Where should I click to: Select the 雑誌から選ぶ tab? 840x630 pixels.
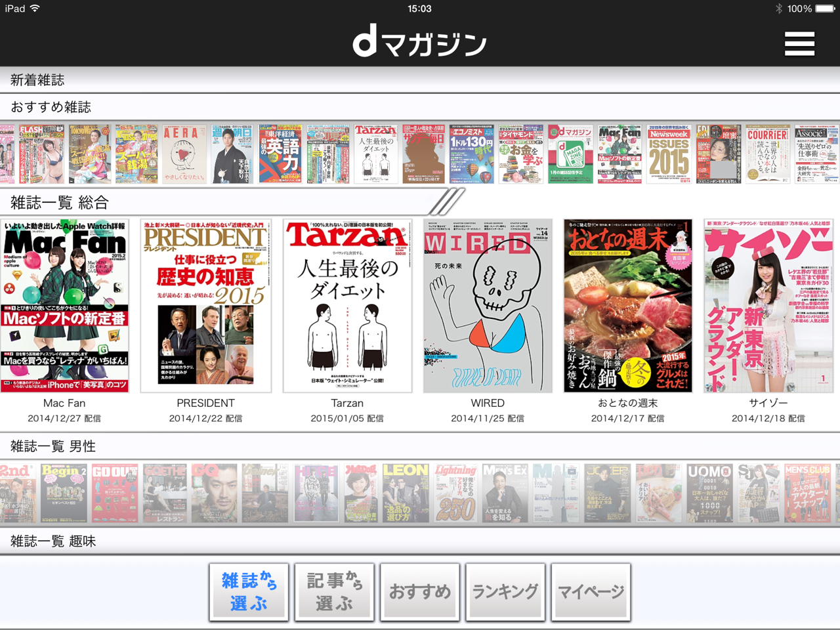249,592
